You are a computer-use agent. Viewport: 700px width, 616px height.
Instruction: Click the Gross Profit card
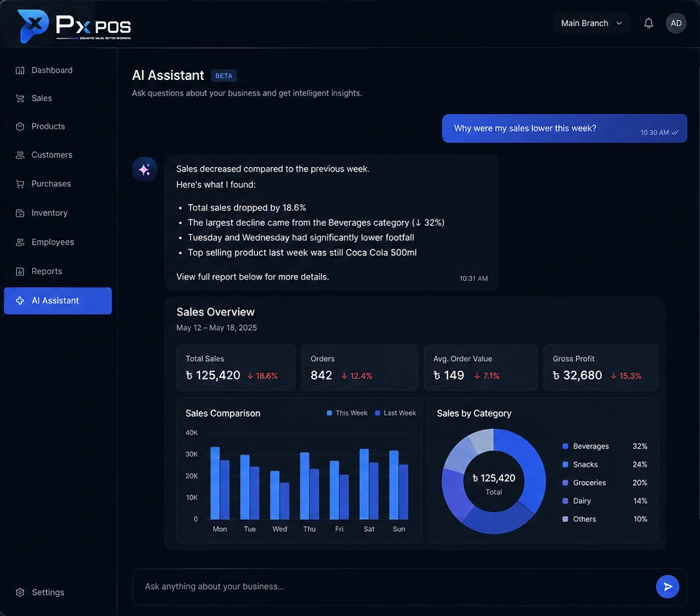[601, 368]
